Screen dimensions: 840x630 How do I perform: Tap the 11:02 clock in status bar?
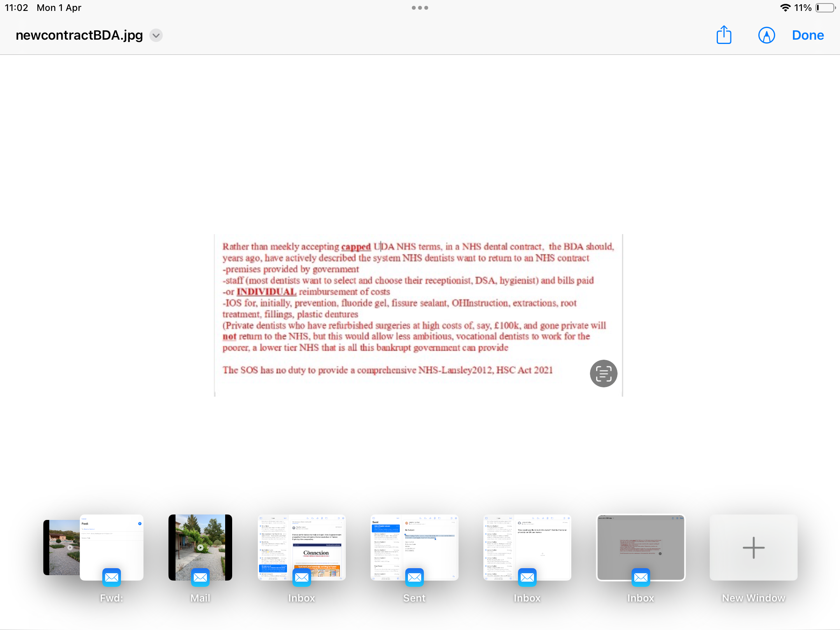tap(16, 8)
